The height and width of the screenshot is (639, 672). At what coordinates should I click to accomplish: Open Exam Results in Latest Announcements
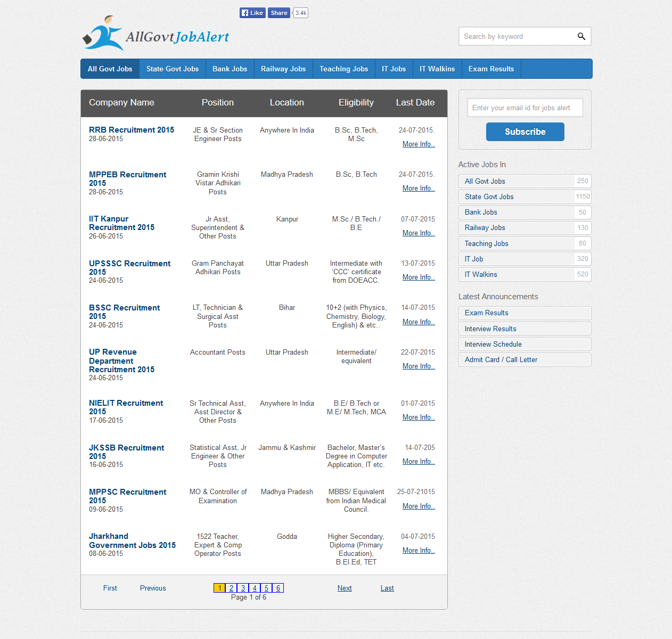(525, 313)
